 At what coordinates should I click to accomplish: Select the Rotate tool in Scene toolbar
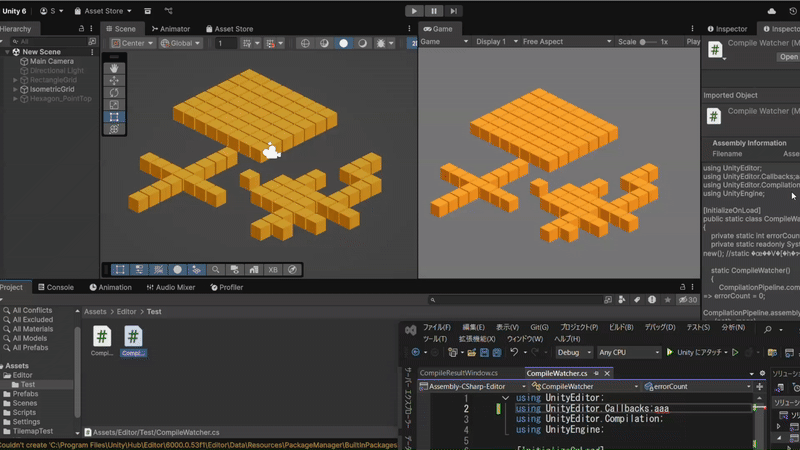coord(114,92)
